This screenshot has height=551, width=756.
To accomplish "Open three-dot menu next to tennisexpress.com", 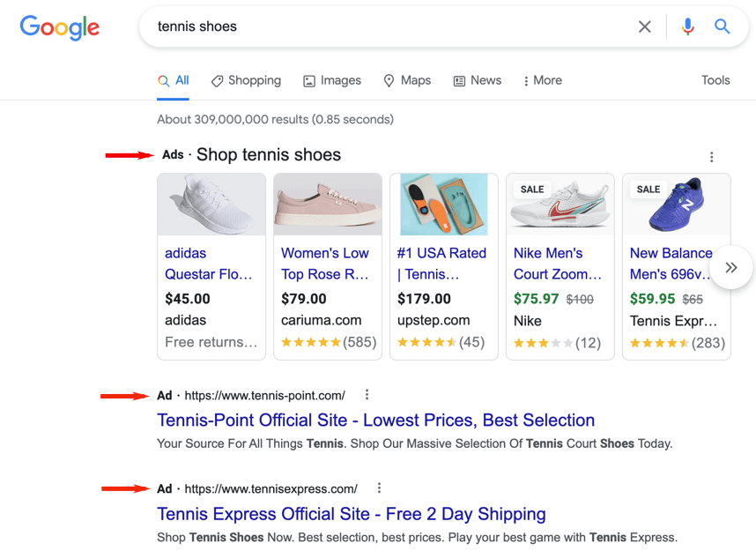I will pos(379,488).
